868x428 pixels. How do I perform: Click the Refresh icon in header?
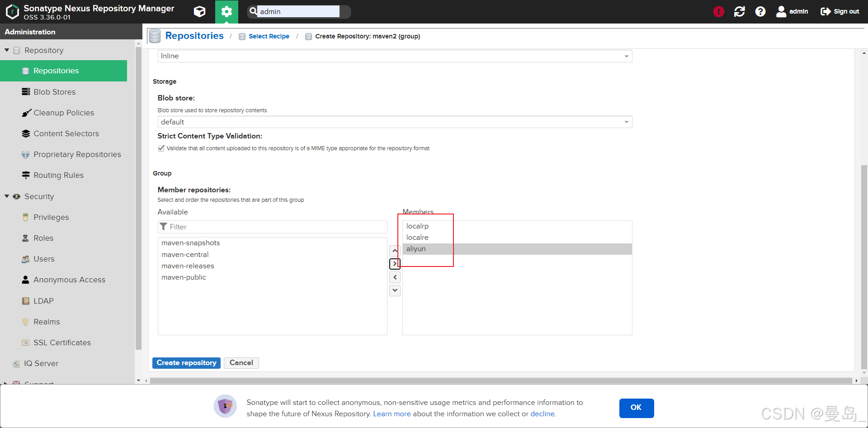coord(740,12)
